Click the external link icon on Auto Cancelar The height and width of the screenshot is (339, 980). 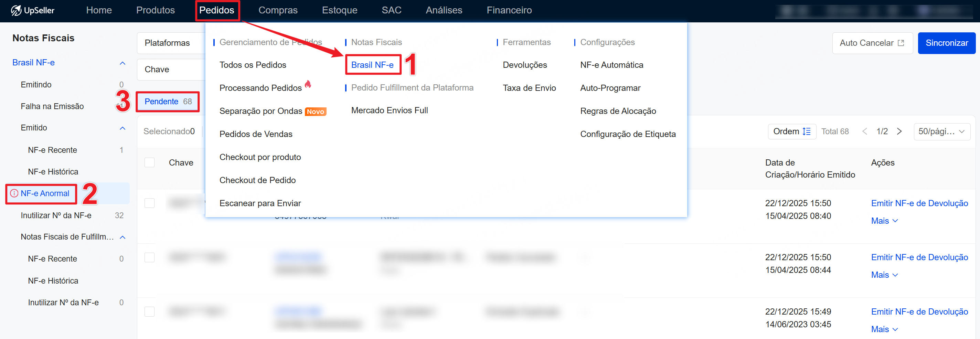pyautogui.click(x=901, y=43)
